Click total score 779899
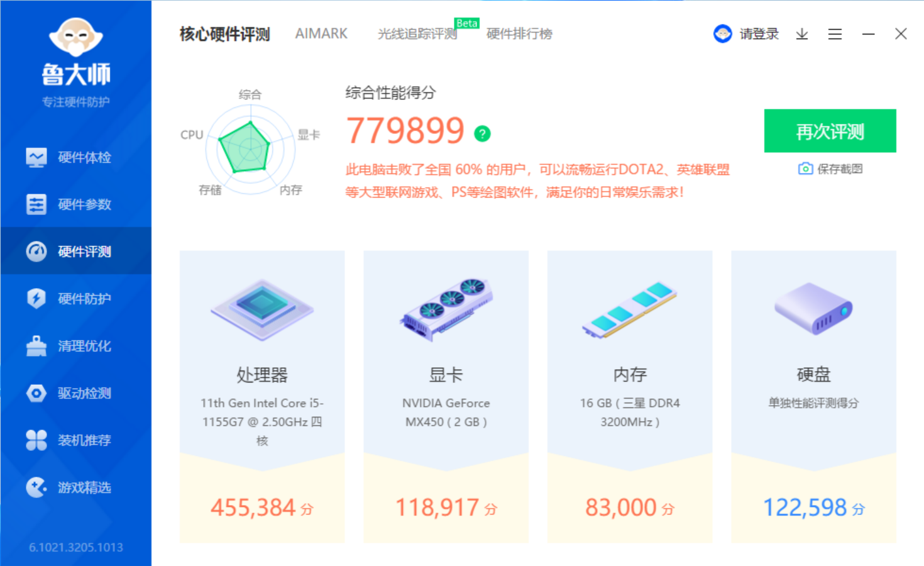Viewport: 924px width, 566px height. (x=405, y=131)
